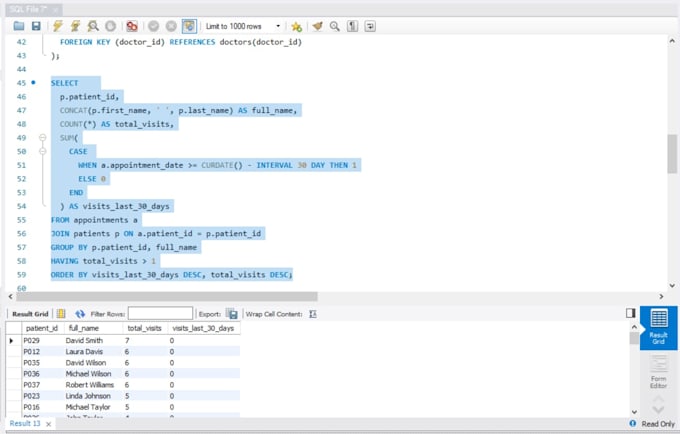Viewport: 680px width, 434px height.
Task: Select the David Smith cell
Action: [93, 340]
